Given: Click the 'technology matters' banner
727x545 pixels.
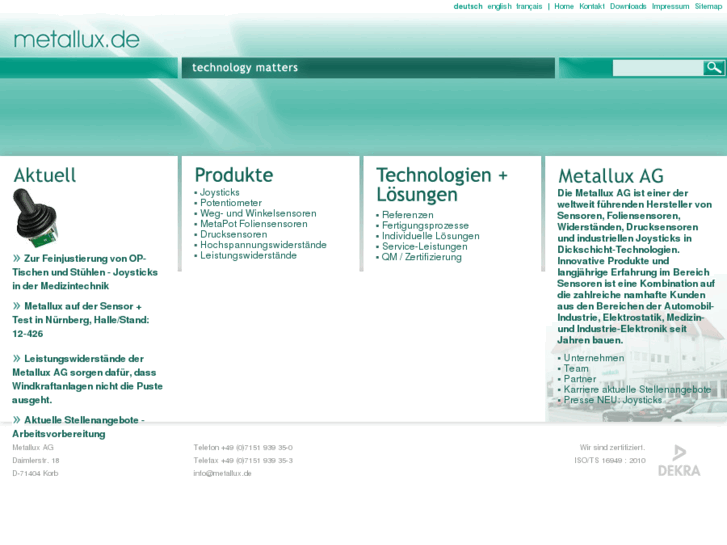Looking at the screenshot, I should click(368, 68).
